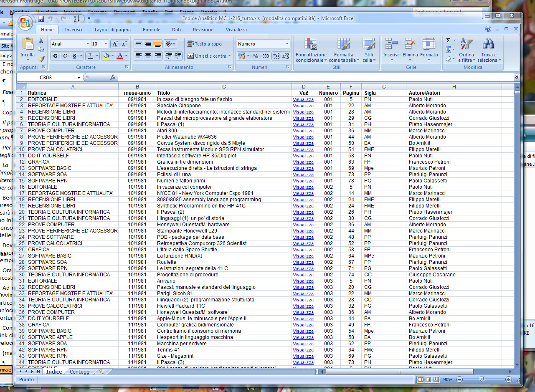
Task: Open the font size dropdown
Action: (106, 44)
